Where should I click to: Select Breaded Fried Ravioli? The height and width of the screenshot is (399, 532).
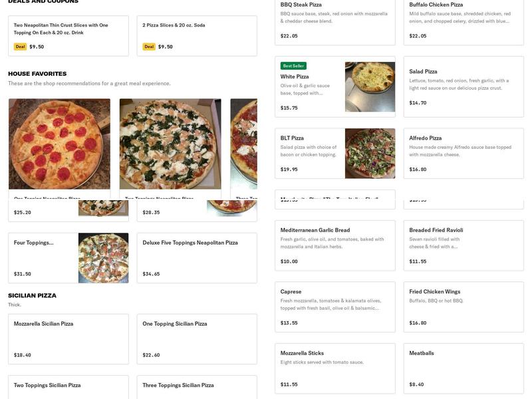[x=463, y=245]
